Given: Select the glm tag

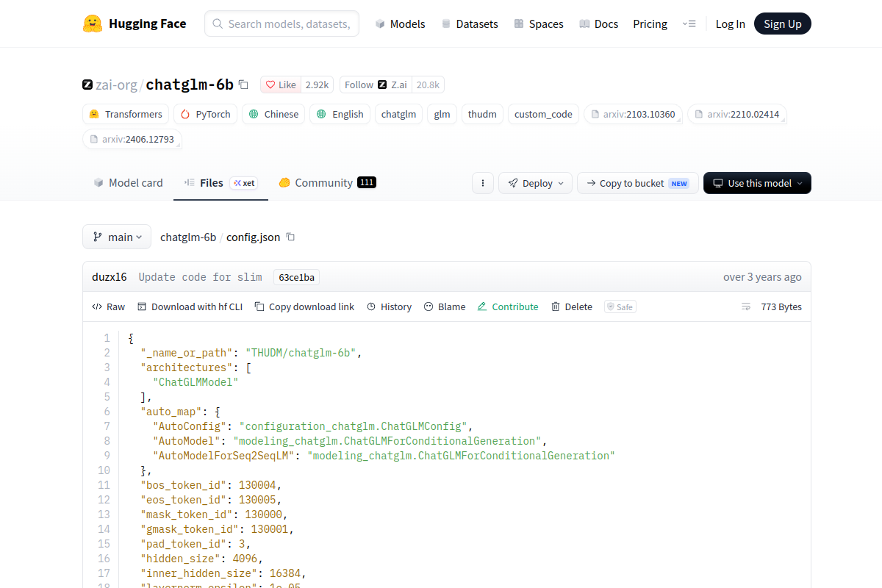Looking at the screenshot, I should (x=442, y=114).
